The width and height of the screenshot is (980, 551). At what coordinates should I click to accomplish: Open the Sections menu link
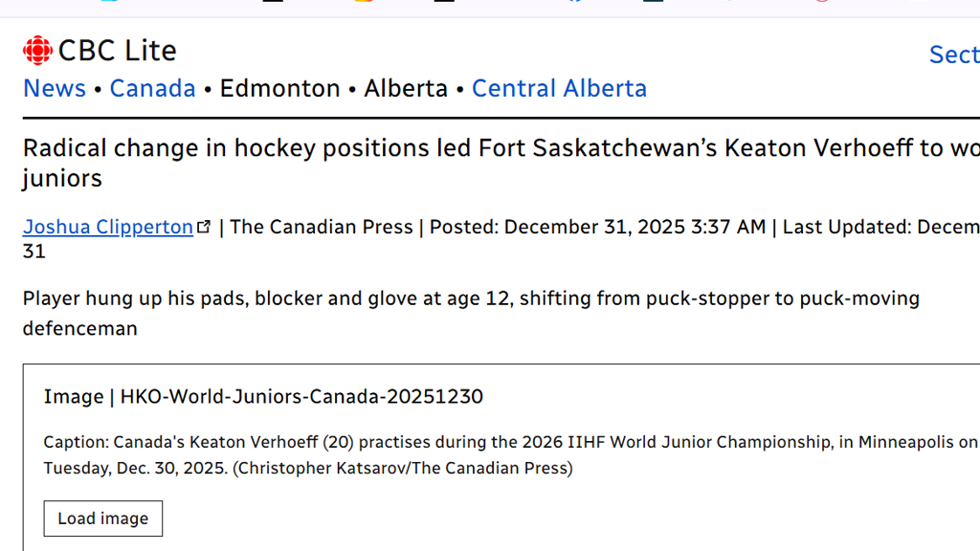coord(953,55)
